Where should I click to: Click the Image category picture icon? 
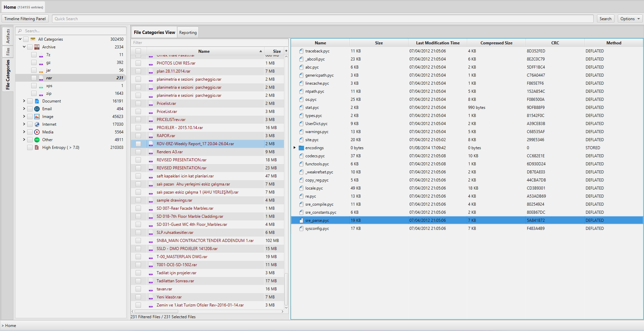coord(37,116)
